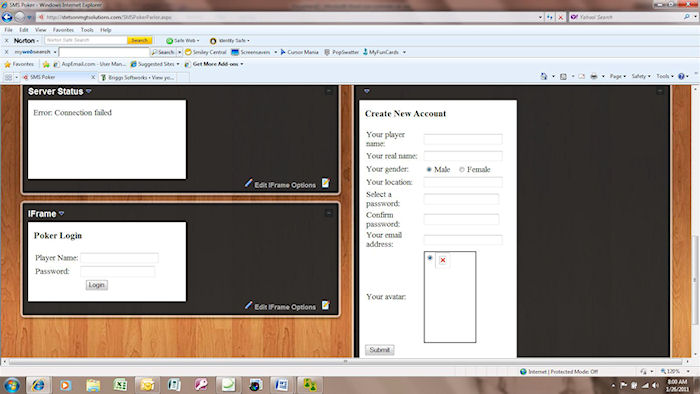The image size is (700, 394).
Task: Open the Norton dropdown menu
Action: point(26,41)
